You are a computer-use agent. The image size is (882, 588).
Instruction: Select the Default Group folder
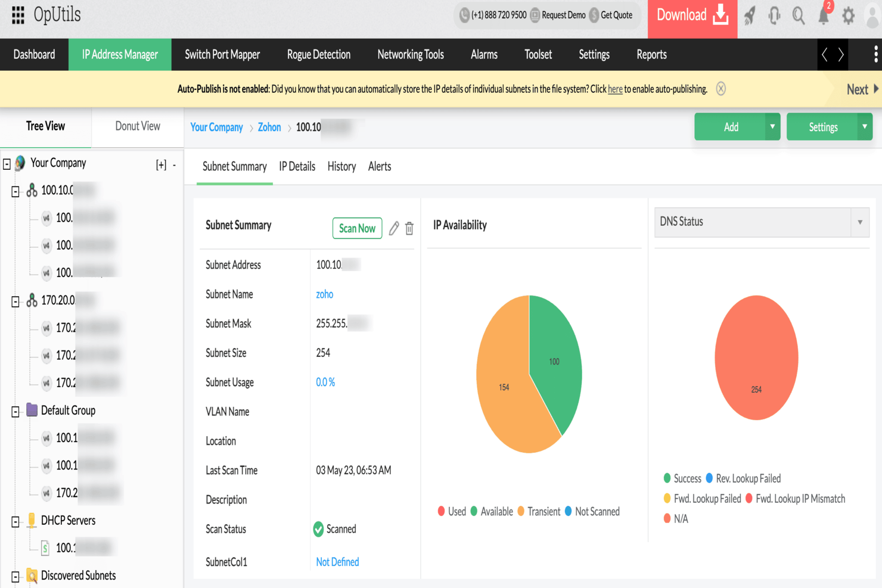[61, 410]
